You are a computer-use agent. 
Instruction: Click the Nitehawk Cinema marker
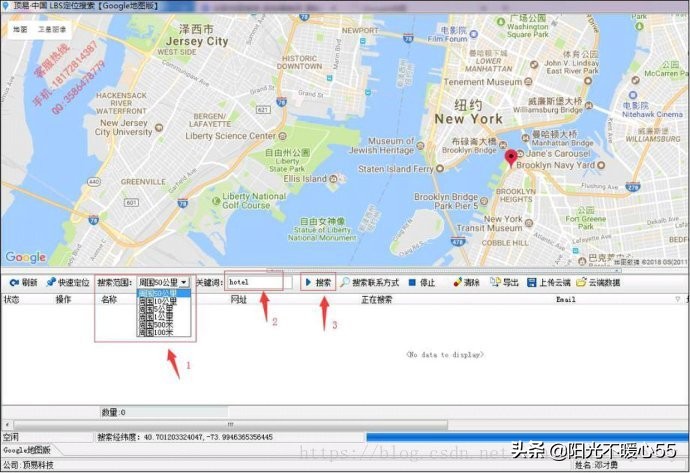[633, 95]
